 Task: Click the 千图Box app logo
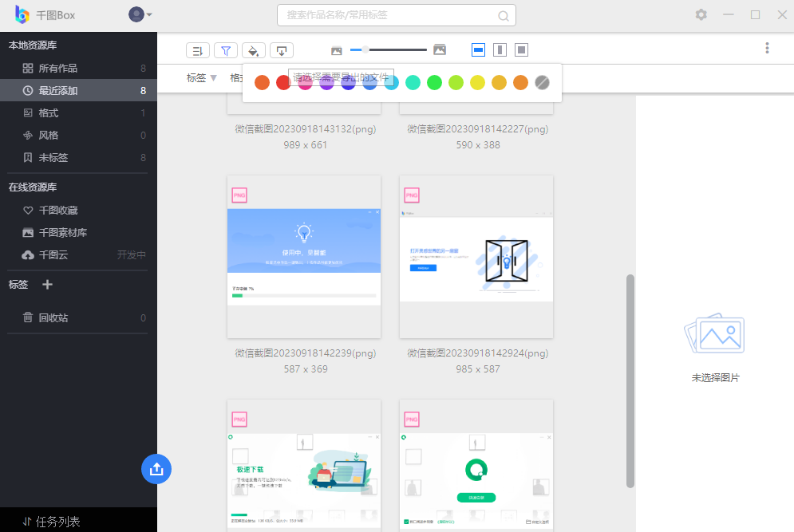coord(22,14)
